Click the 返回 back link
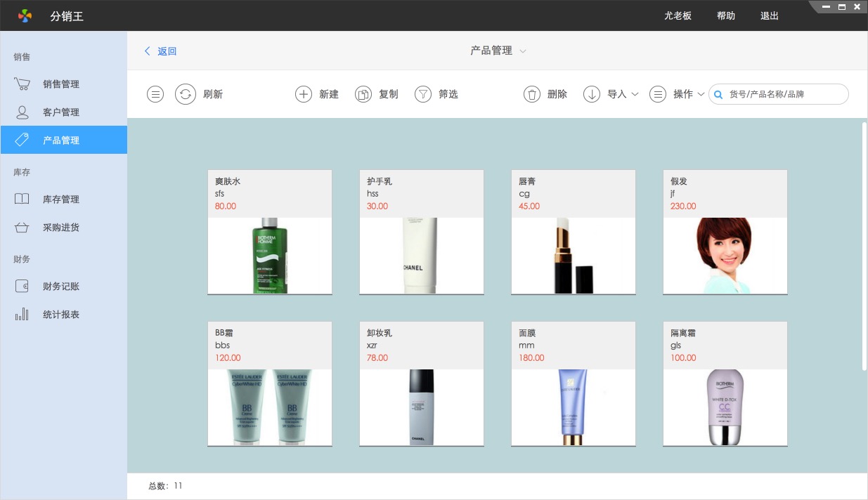Viewport: 868px width, 500px height. pyautogui.click(x=161, y=51)
